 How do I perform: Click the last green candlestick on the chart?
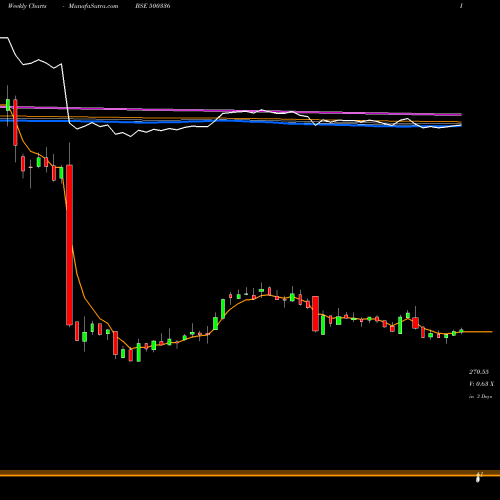(461, 331)
